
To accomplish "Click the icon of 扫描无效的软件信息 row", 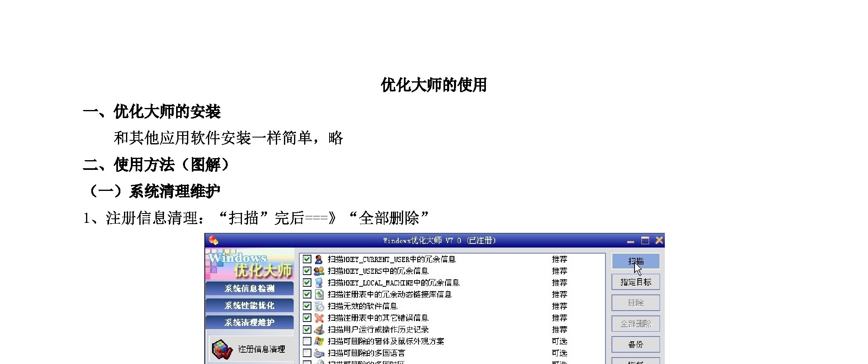I will (319, 306).
